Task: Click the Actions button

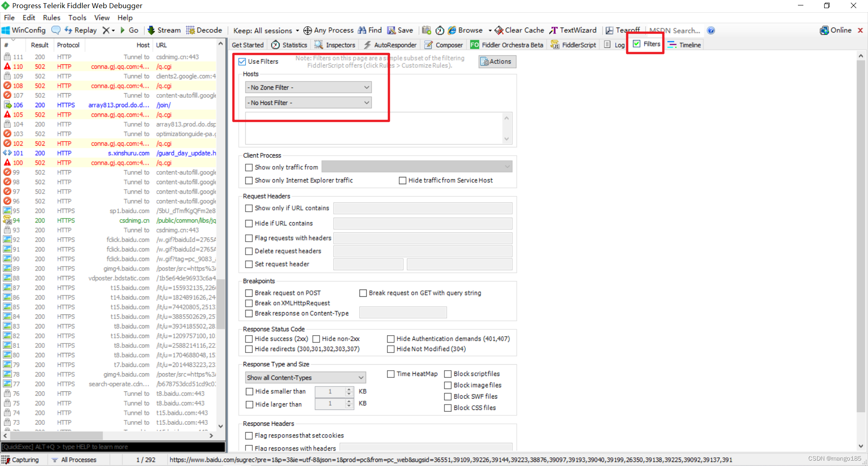Action: [x=497, y=62]
